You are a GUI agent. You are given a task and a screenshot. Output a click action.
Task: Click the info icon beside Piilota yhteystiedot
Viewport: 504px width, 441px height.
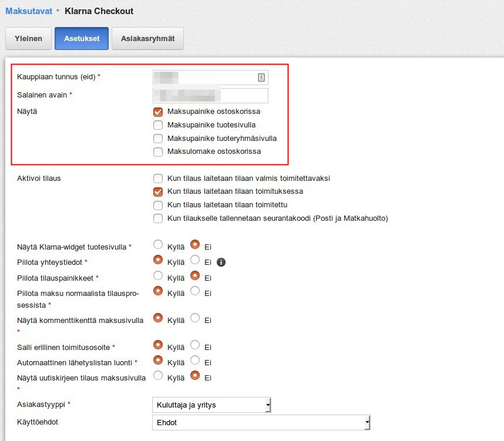click(221, 262)
